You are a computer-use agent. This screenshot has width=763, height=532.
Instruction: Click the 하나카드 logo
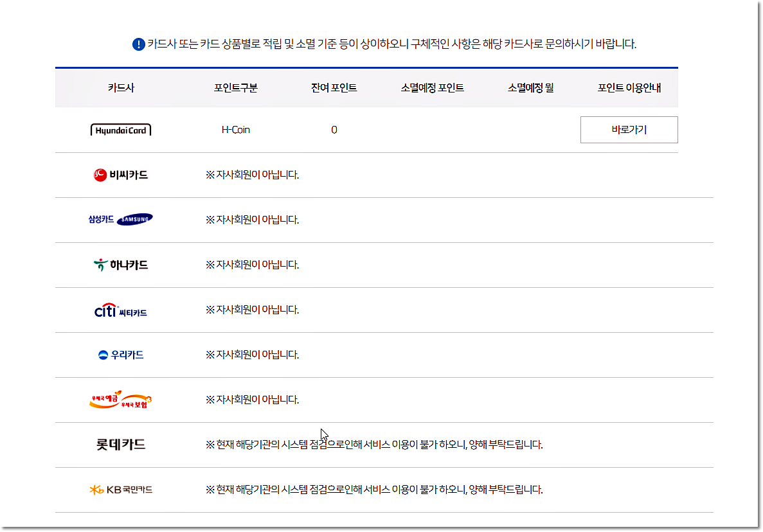[121, 265]
